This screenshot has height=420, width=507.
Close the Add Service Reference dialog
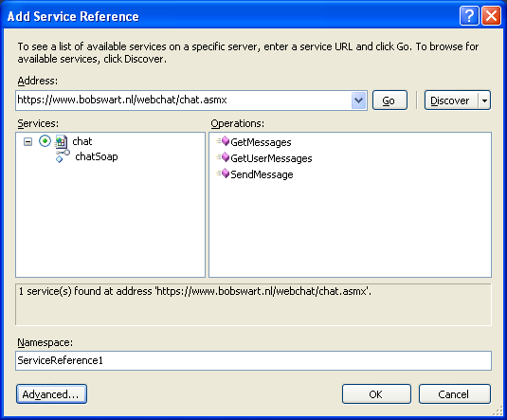491,15
